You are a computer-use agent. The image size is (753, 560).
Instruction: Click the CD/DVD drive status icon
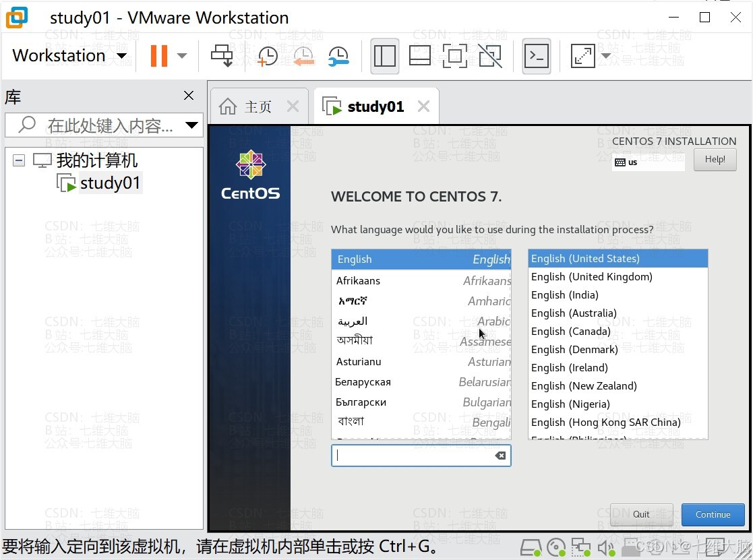pos(556,547)
